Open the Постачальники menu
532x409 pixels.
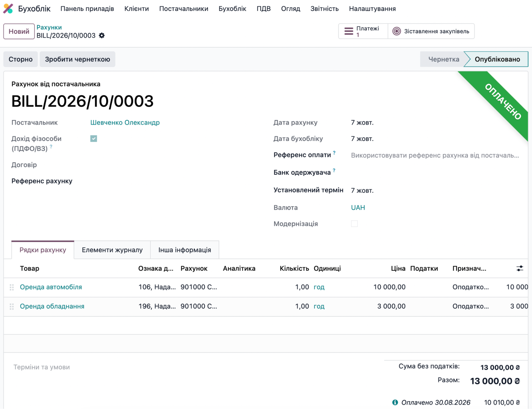click(184, 9)
